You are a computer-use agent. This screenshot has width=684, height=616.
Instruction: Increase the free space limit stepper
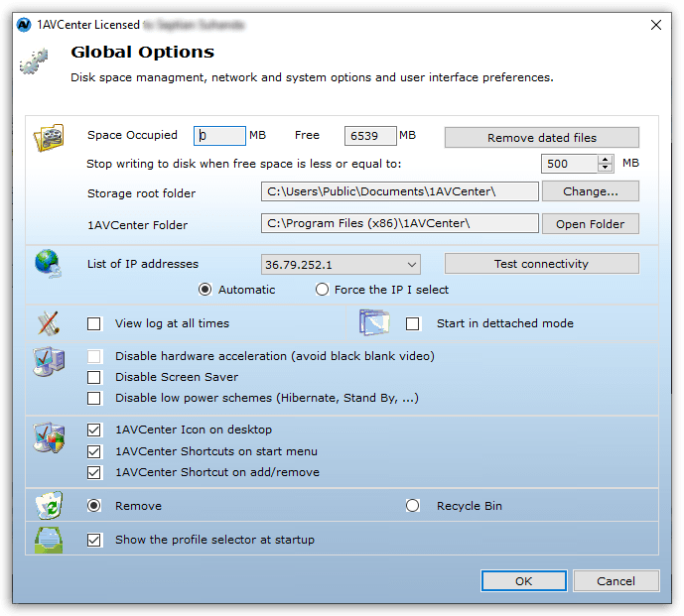coord(605,160)
